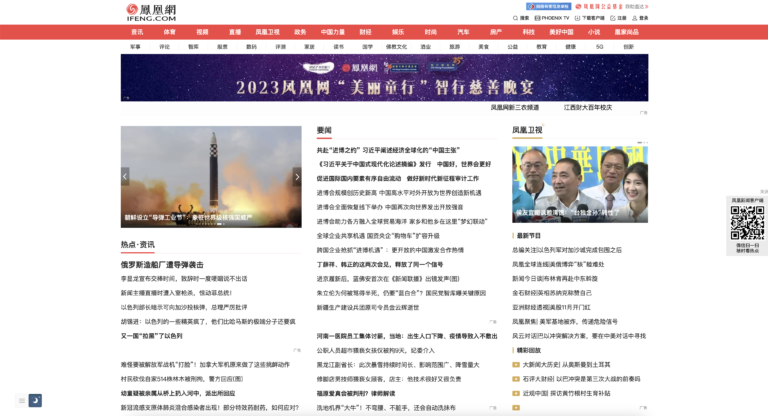This screenshot has width=768, height=416.
Task: Click the blue badge banner in header
Action: pos(549,6)
